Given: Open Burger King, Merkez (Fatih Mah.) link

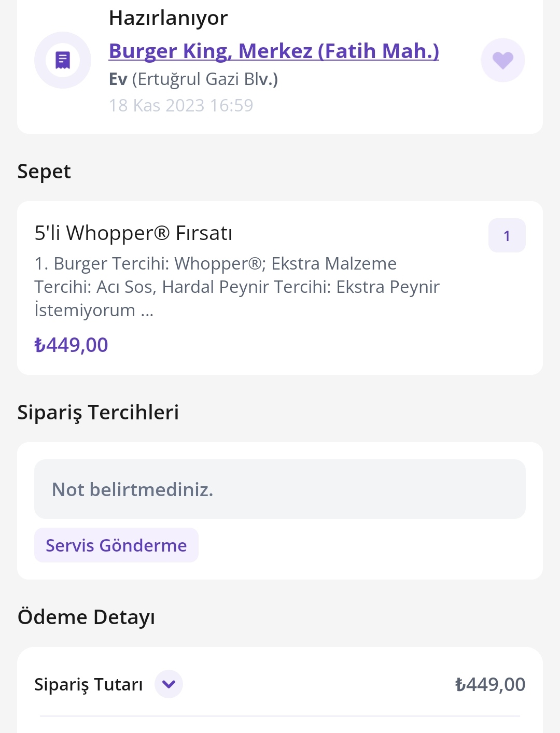Looking at the screenshot, I should tap(274, 51).
